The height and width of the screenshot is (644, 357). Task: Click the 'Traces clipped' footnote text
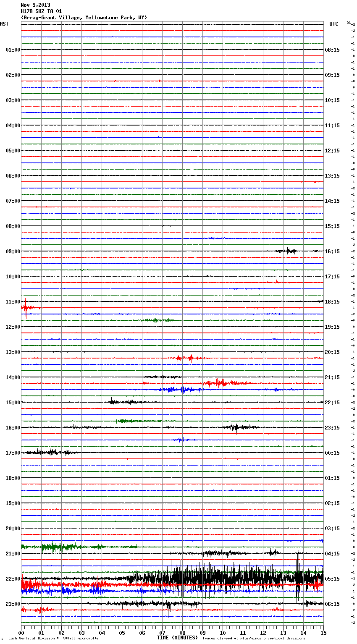click(254, 639)
